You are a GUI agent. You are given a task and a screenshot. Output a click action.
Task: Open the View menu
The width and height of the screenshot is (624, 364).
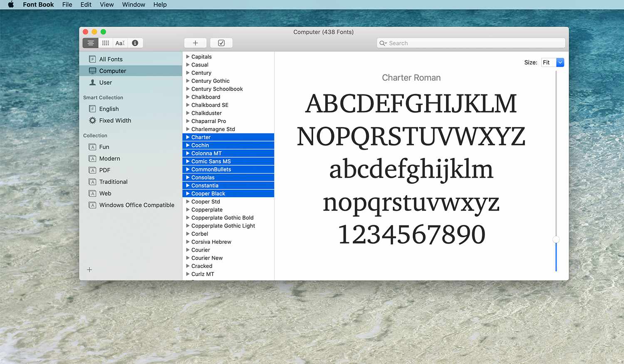(106, 5)
